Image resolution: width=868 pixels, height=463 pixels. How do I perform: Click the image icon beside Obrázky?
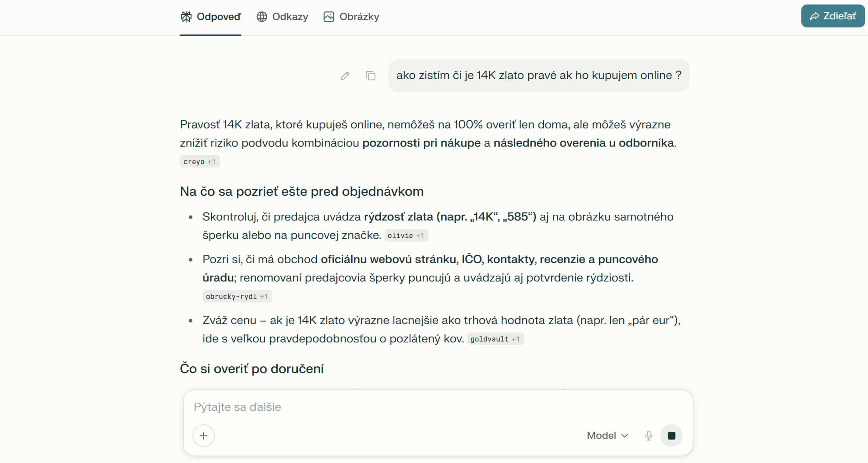(329, 17)
